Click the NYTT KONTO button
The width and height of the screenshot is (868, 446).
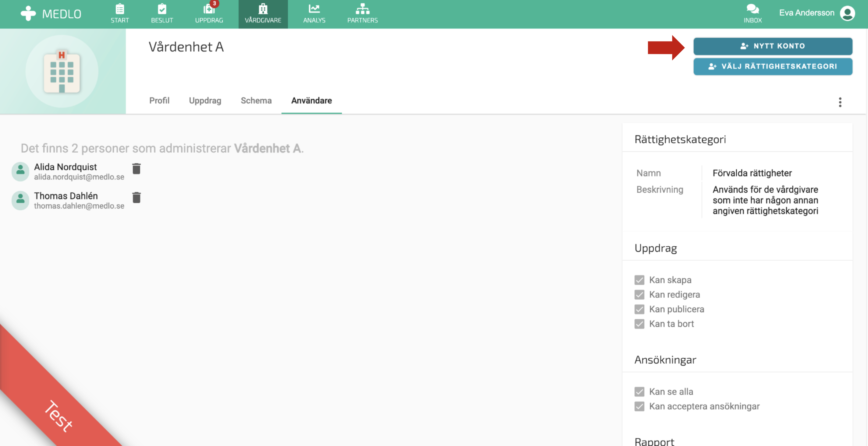tap(773, 46)
